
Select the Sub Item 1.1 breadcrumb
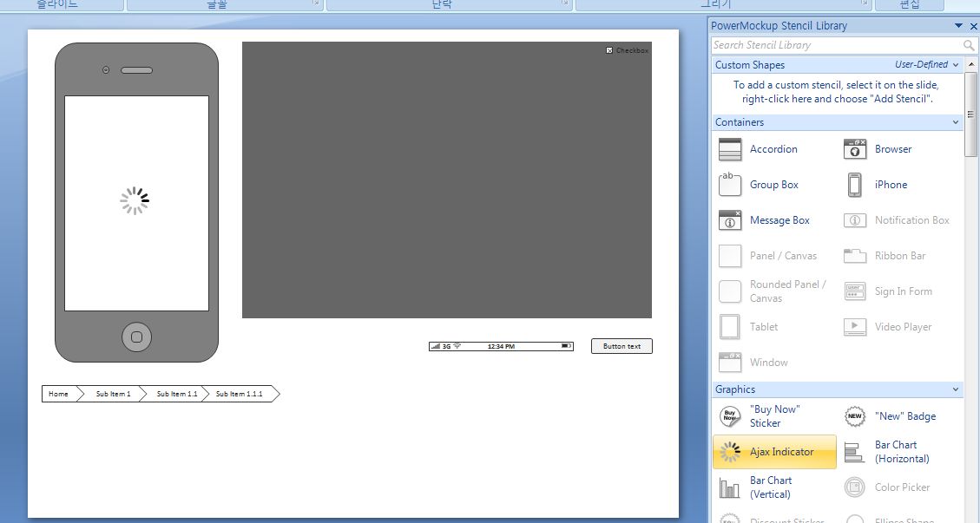coord(176,394)
